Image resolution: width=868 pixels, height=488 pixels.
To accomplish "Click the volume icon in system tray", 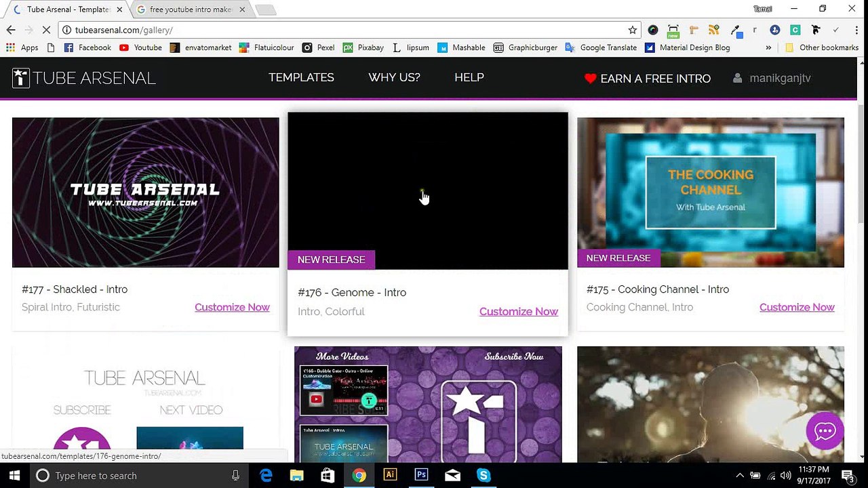I will click(x=786, y=475).
